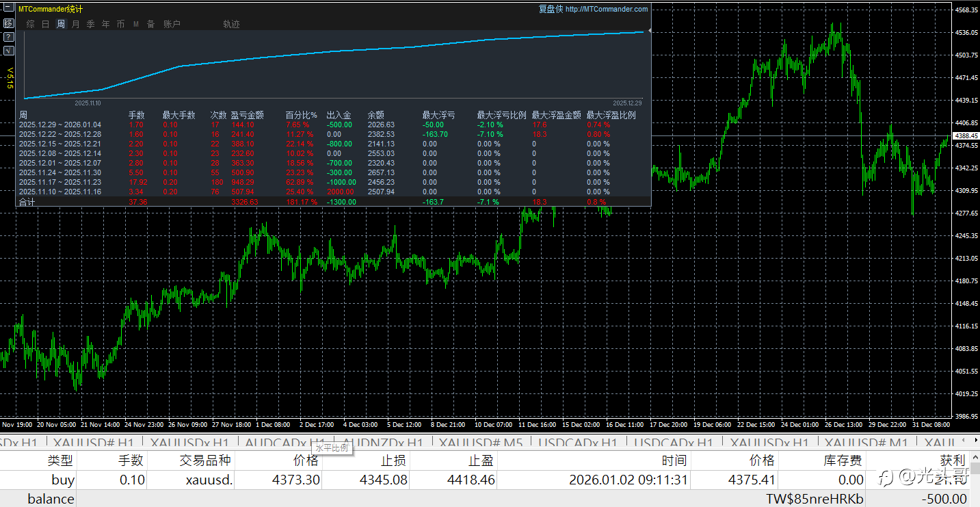Screen dimensions: 980x507
Task: Click the 出入金 column header
Action: point(339,115)
